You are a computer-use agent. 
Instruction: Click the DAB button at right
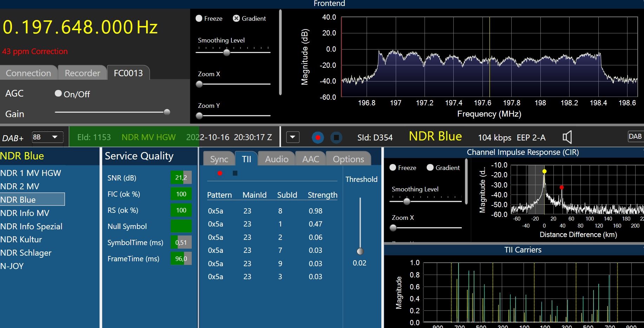tap(635, 137)
